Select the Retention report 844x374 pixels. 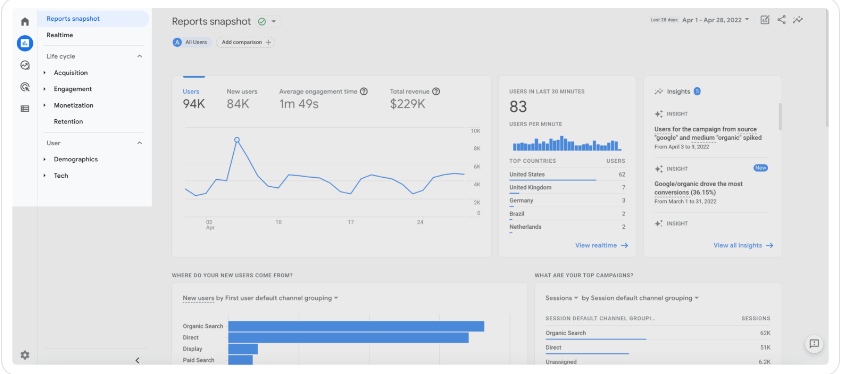68,122
